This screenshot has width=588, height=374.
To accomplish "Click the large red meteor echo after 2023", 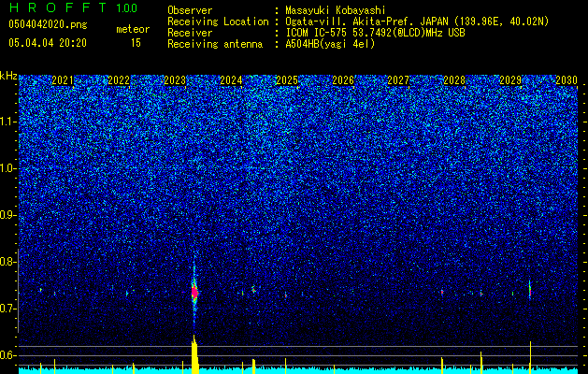I will [194, 293].
